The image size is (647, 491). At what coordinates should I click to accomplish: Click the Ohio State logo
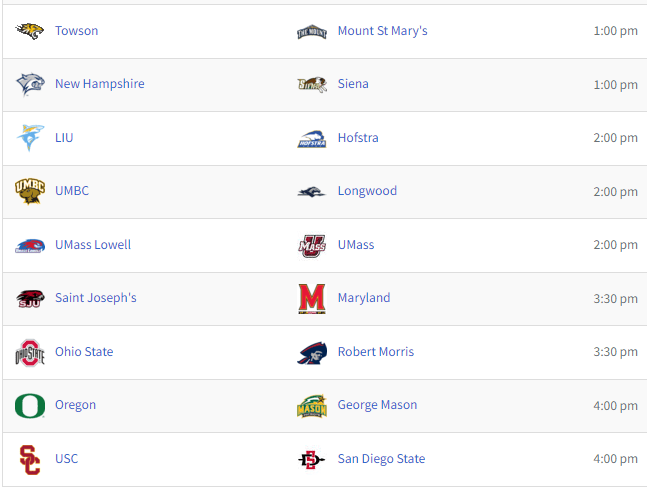tap(30, 353)
